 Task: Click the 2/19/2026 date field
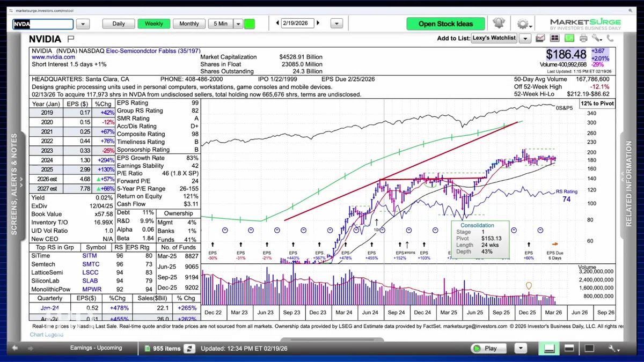pyautogui.click(x=297, y=24)
